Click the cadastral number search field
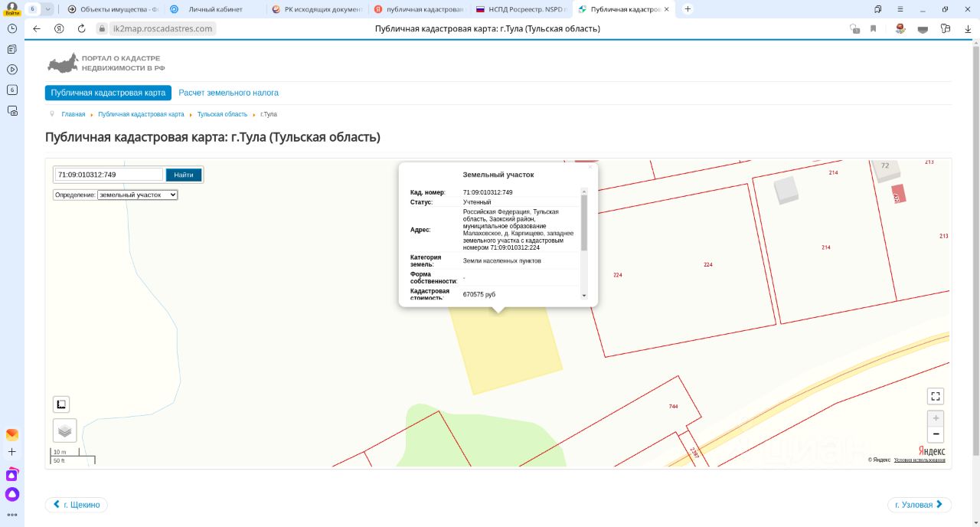Image resolution: width=980 pixels, height=527 pixels. (x=109, y=175)
